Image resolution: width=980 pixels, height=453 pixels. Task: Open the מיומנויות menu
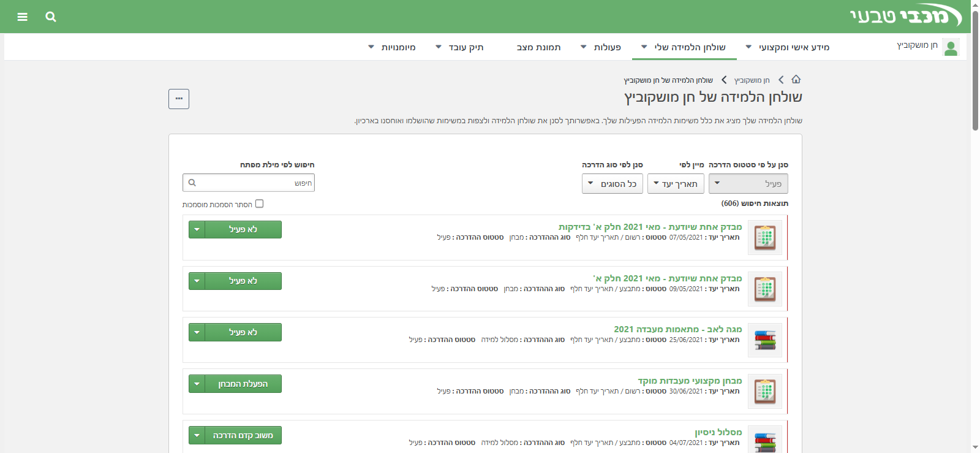[x=392, y=47]
